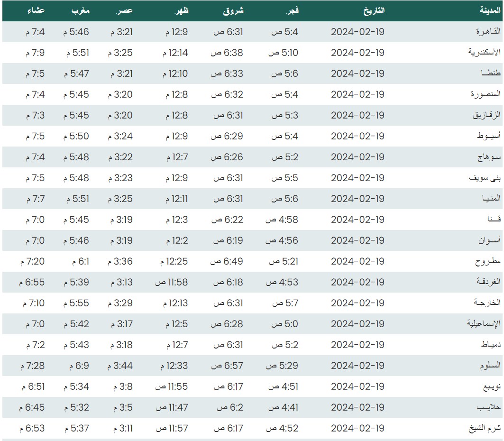Click the عصر column header

[x=126, y=11]
